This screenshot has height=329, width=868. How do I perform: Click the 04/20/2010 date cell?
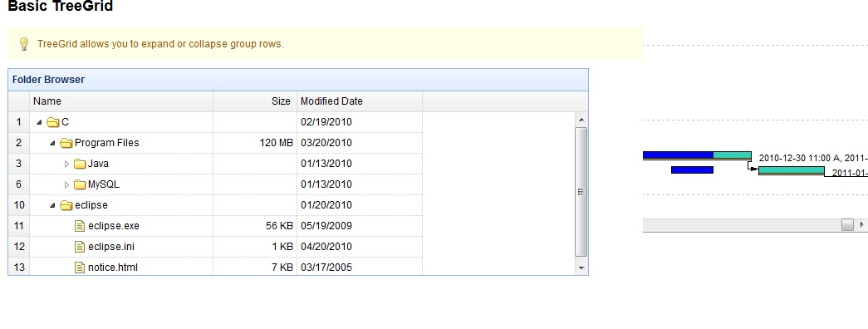point(360,247)
